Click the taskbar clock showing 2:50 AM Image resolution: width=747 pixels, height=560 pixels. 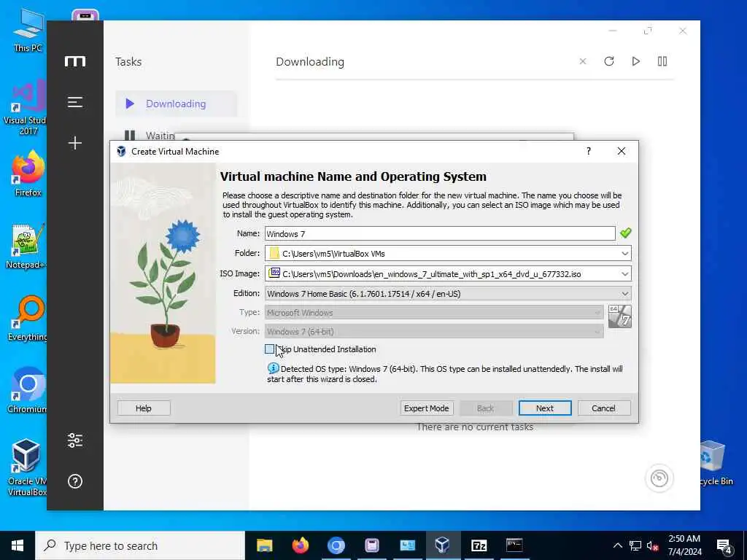[x=684, y=545]
